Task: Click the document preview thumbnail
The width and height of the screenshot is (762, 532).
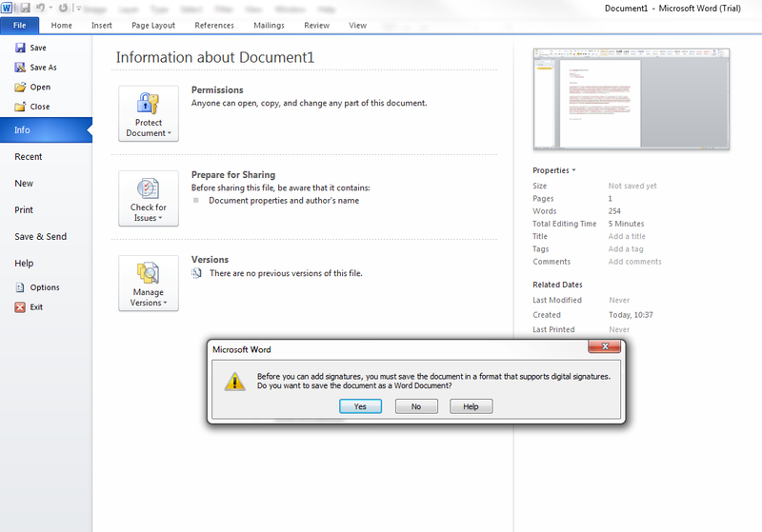Action: (x=631, y=98)
